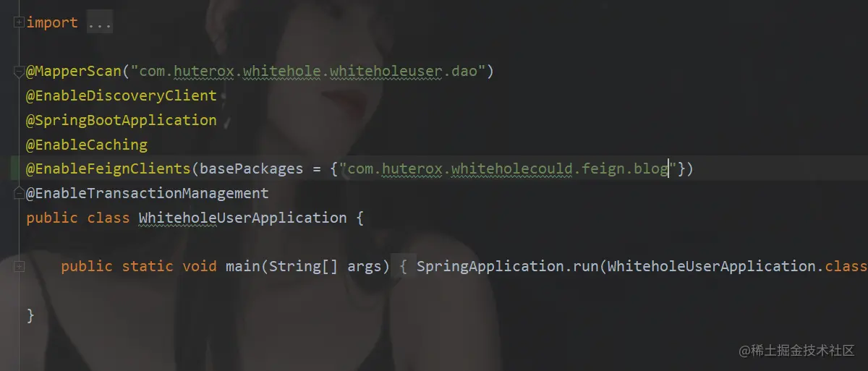Click the main method name

243,266
